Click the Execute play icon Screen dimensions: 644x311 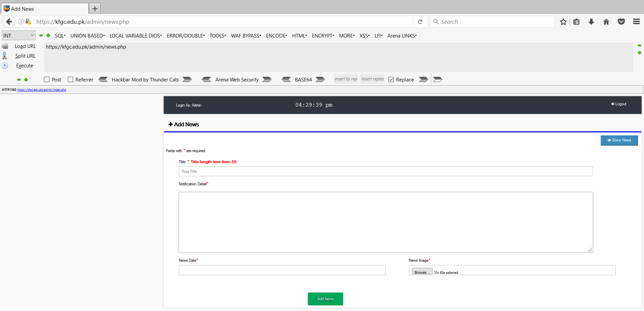[x=5, y=65]
